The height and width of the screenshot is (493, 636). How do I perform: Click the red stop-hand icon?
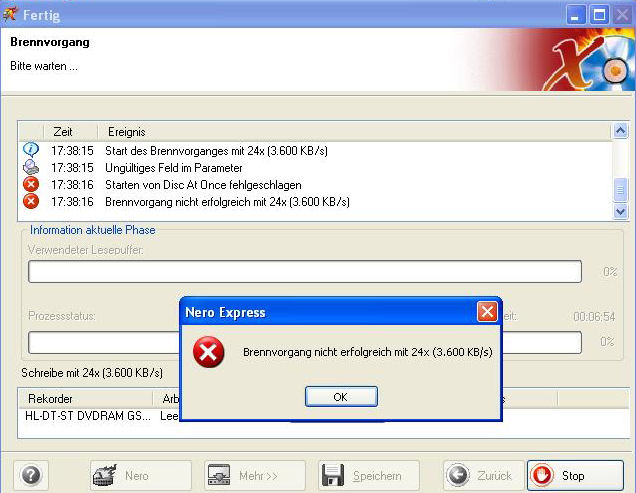click(x=542, y=475)
